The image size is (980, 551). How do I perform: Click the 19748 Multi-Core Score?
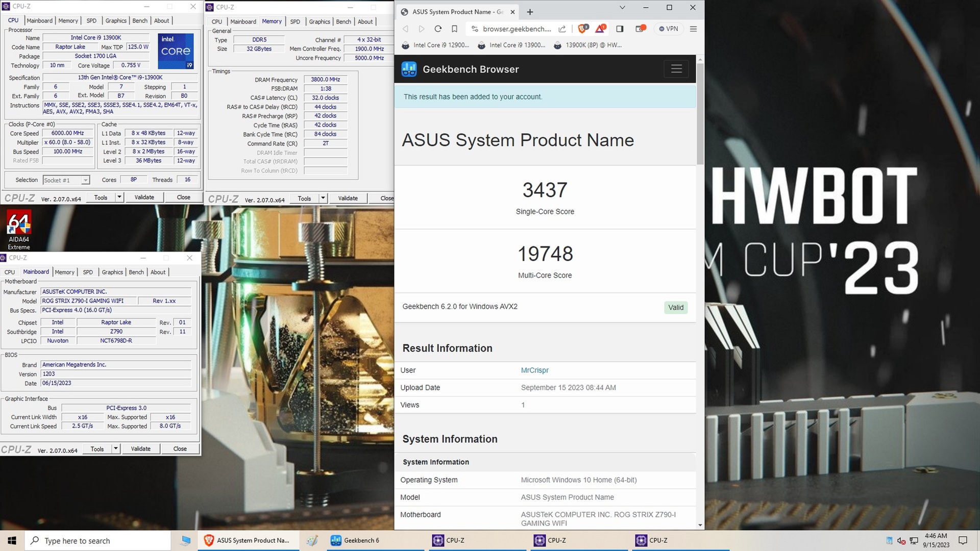pos(545,254)
